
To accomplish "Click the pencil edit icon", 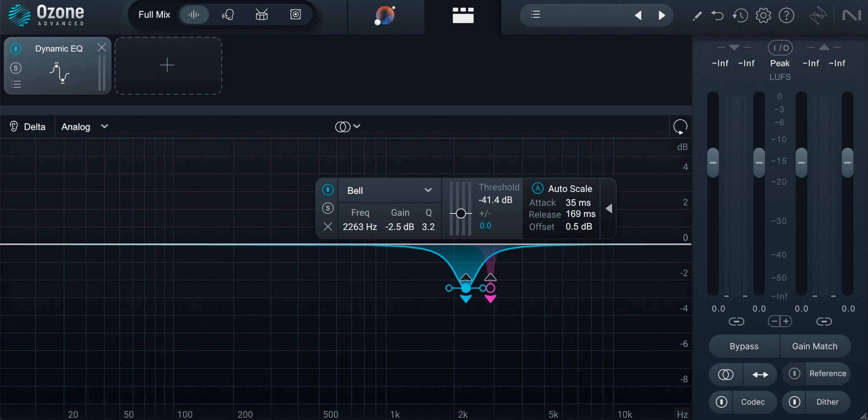I will point(697,16).
